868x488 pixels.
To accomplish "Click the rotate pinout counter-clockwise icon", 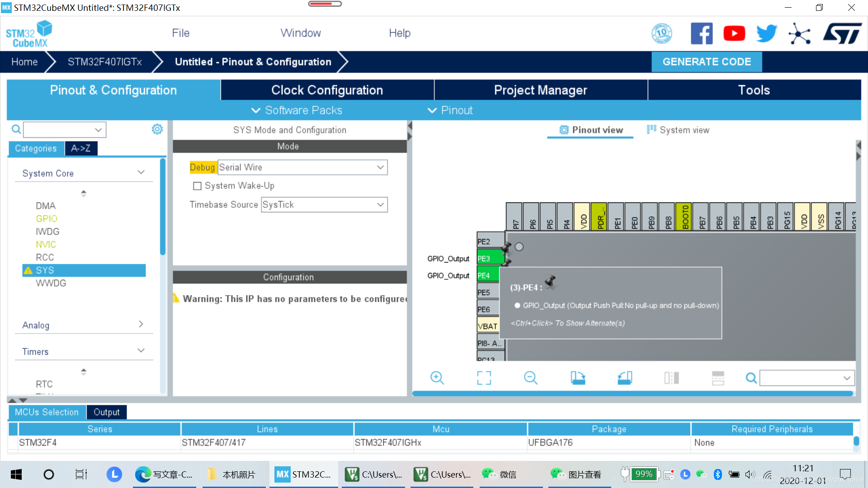I will (625, 378).
